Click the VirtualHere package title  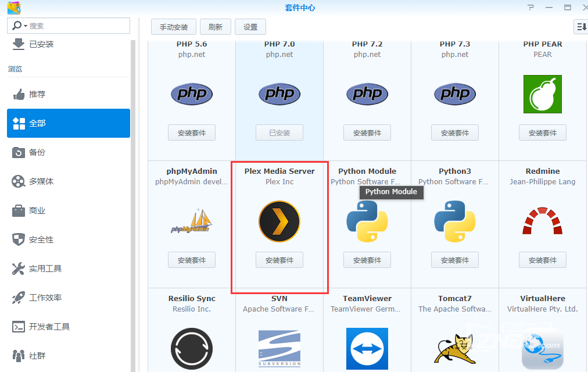pyautogui.click(x=543, y=299)
